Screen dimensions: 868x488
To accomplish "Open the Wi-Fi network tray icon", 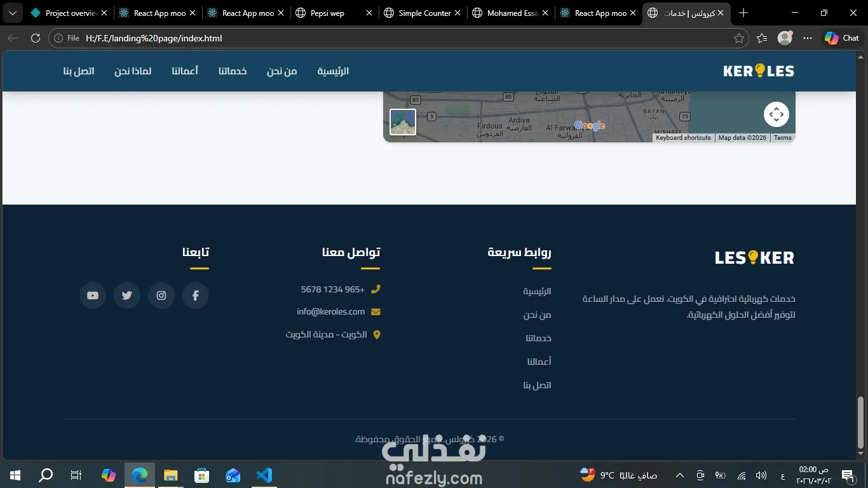I will (741, 475).
